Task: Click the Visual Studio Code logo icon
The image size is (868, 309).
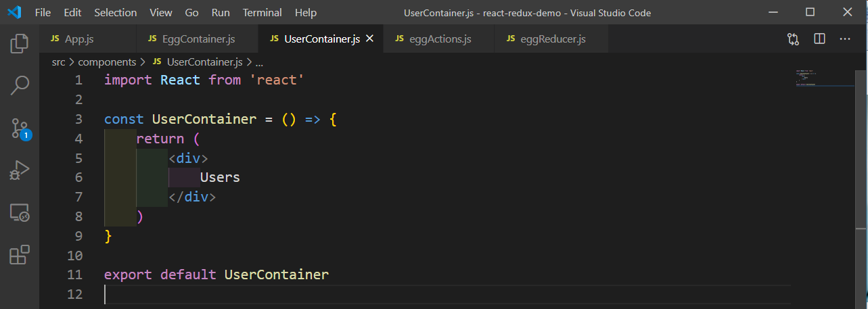Action: pyautogui.click(x=14, y=12)
